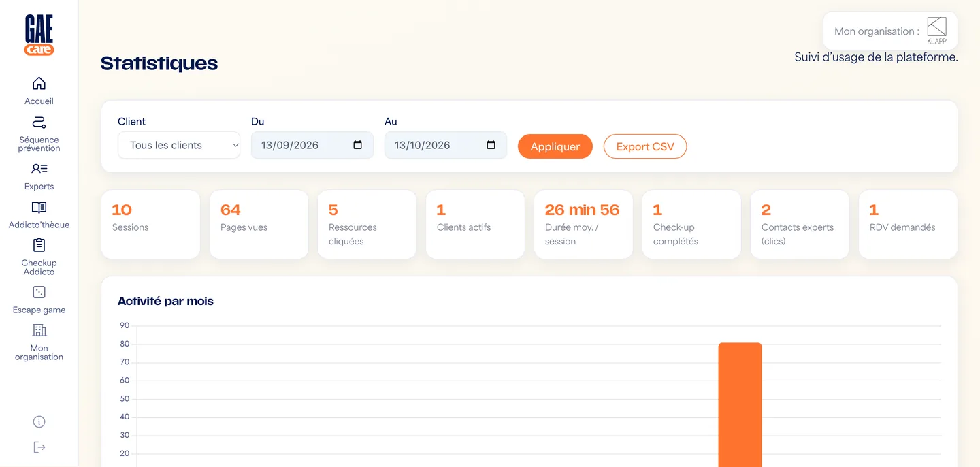
Task: Open the GAE Care logo home link
Action: (39, 35)
